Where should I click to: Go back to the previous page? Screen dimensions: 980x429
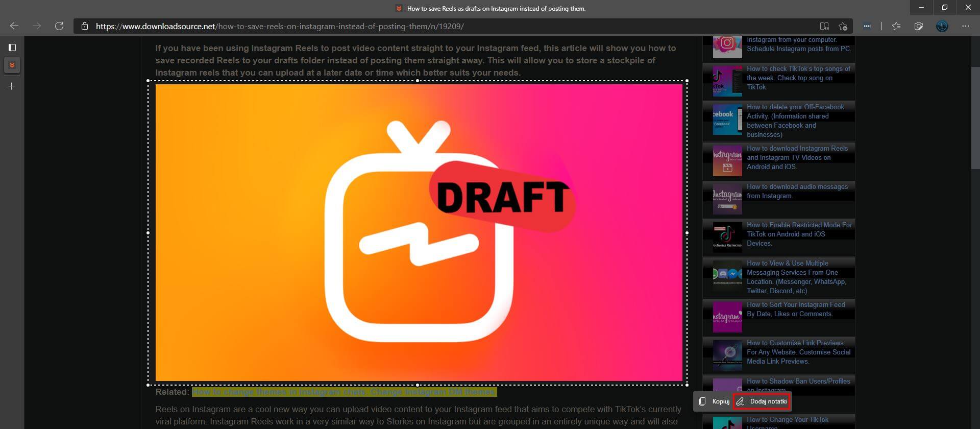[x=14, y=26]
